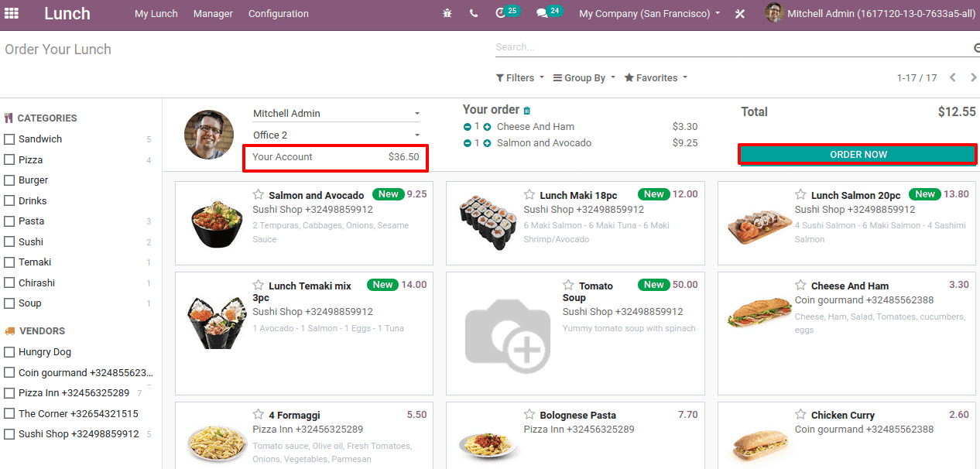Image resolution: width=980 pixels, height=469 pixels.
Task: Favorite Chicken Curry star
Action: (x=800, y=414)
